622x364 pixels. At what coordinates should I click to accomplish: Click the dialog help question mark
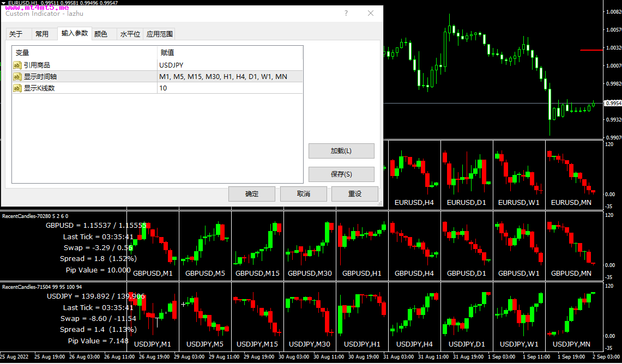[346, 13]
